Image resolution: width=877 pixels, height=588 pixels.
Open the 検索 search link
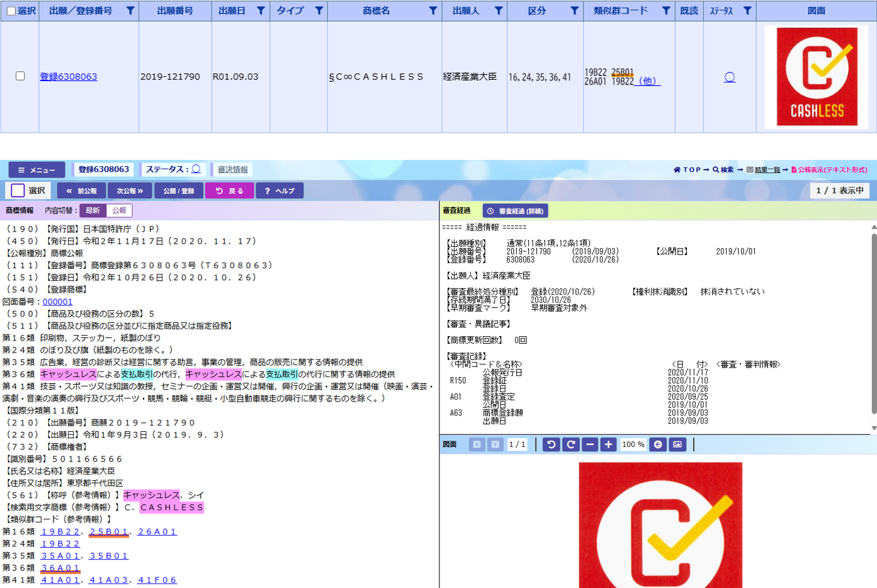[723, 169]
